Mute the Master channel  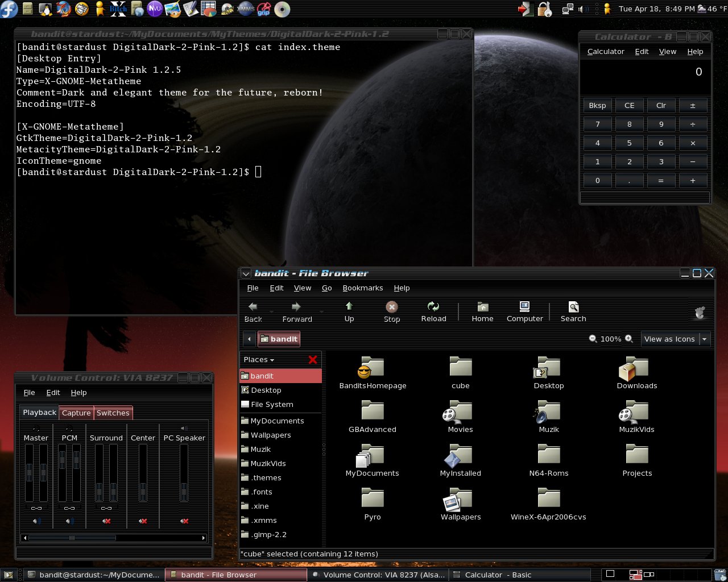click(36, 521)
